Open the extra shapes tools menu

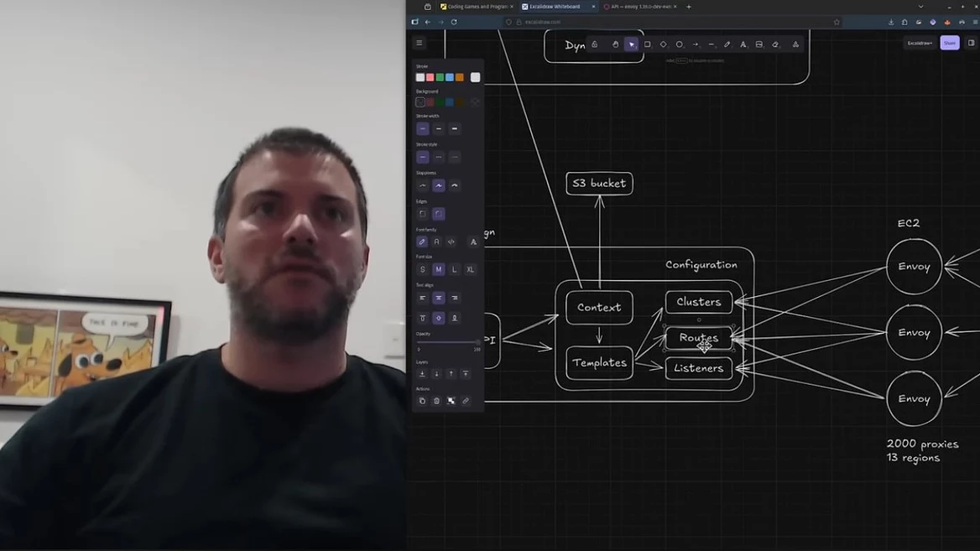coord(795,44)
